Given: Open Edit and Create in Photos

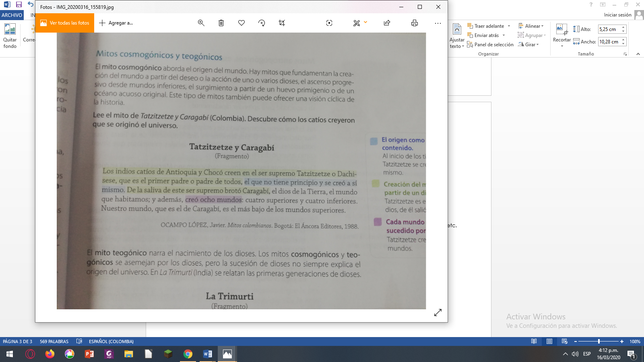Looking at the screenshot, I should click(x=357, y=23).
